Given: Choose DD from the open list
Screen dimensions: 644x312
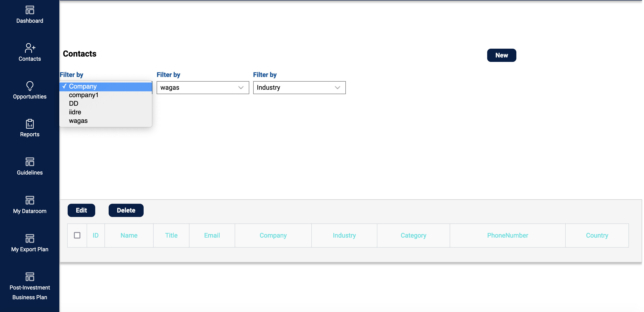Looking at the screenshot, I should click(106, 104).
